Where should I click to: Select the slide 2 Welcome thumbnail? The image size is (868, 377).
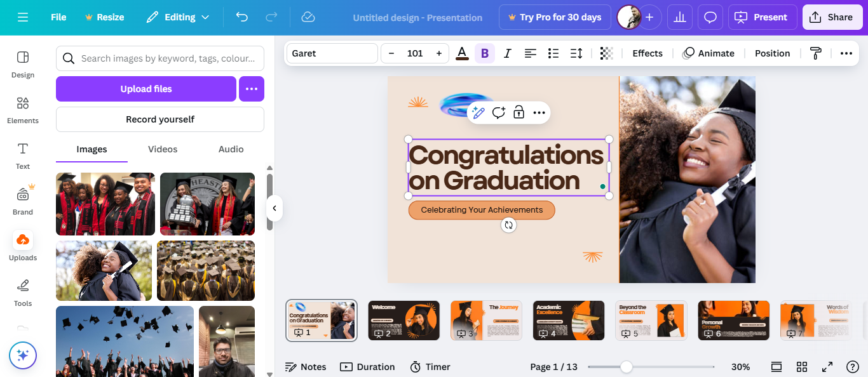coord(404,321)
